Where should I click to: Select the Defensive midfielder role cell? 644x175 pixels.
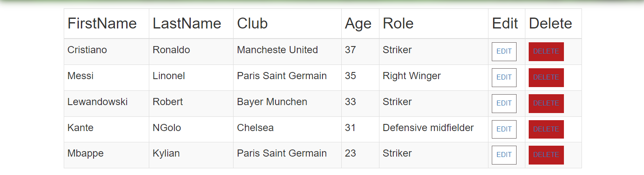(x=428, y=128)
